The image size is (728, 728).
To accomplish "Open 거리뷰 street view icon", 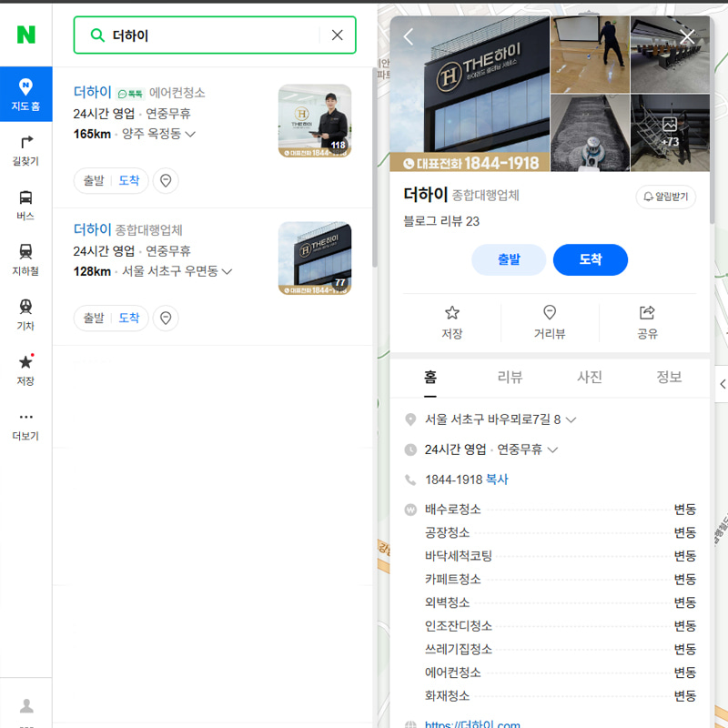I will tap(550, 322).
